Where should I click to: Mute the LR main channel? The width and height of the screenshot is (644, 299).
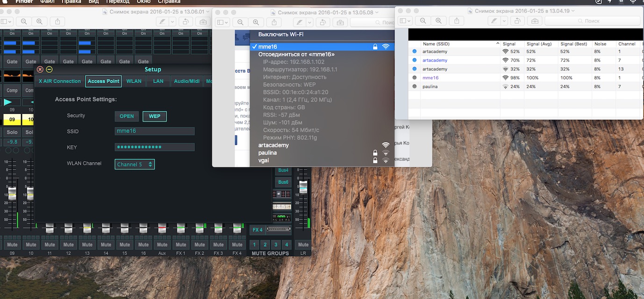(303, 244)
